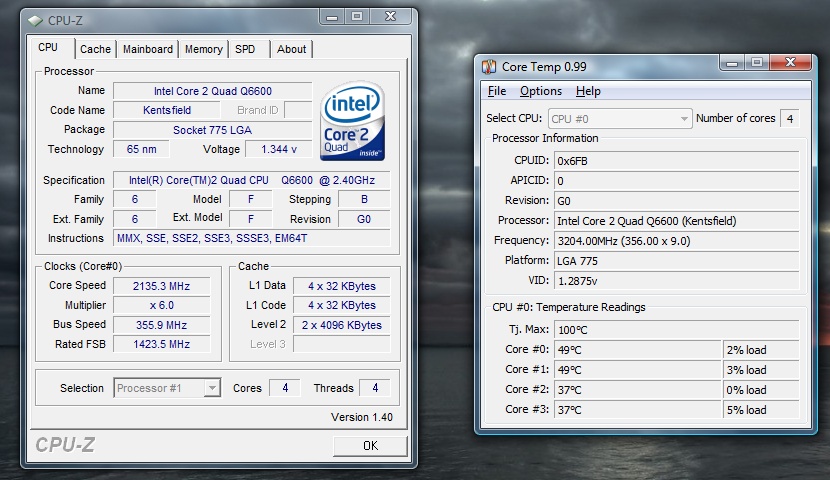
Task: Click the Name field 'Intel Core 2 Quad Q6600'
Action: [x=213, y=91]
